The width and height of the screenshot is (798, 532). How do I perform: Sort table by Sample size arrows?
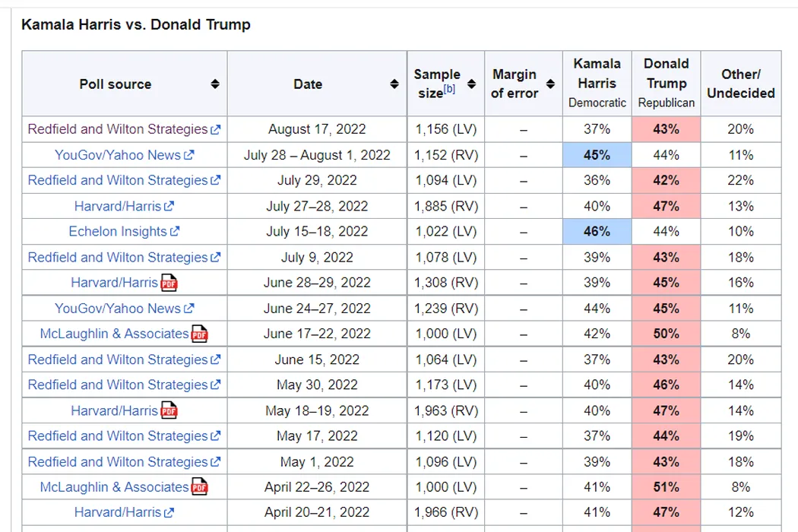point(472,84)
